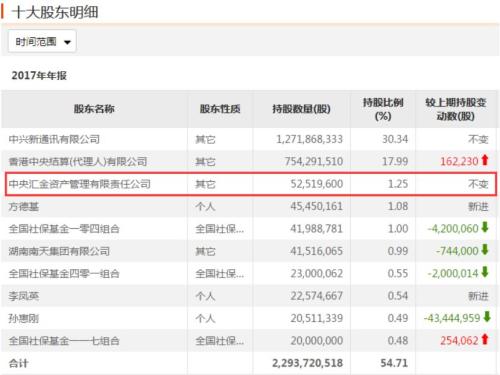
Task: Click 新进 status in 方德基 row
Action: click(478, 207)
